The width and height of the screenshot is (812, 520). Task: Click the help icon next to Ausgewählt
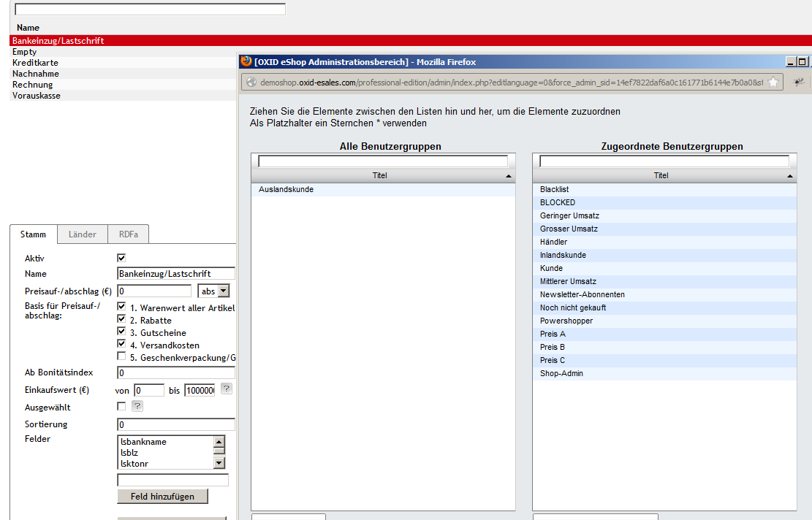tap(137, 407)
